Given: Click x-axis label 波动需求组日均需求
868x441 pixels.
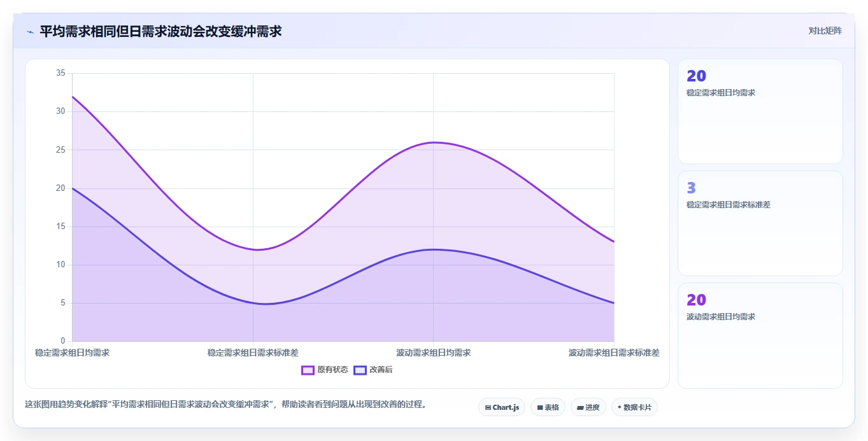Looking at the screenshot, I should (434, 353).
